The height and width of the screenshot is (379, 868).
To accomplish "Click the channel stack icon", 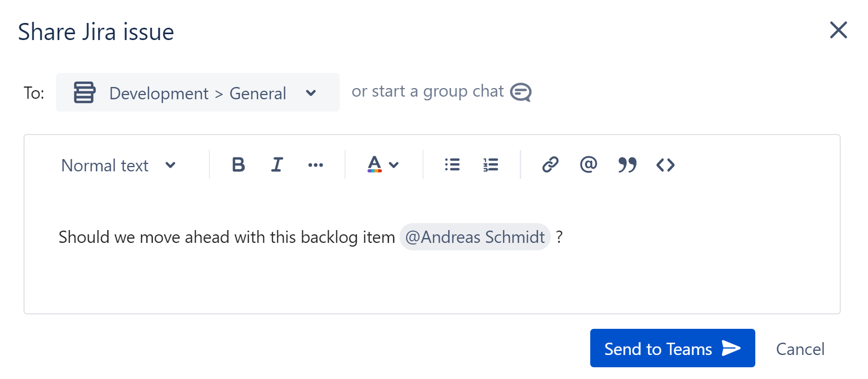I will pos(84,92).
